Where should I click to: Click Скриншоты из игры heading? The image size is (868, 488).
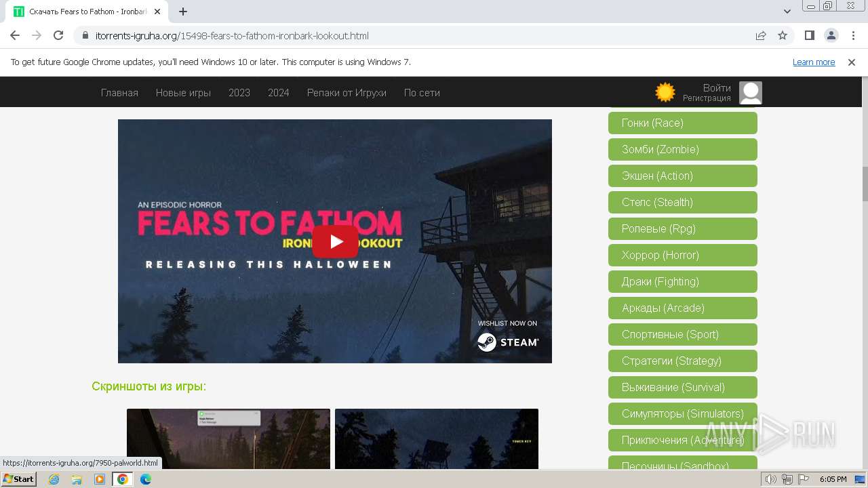click(x=149, y=386)
